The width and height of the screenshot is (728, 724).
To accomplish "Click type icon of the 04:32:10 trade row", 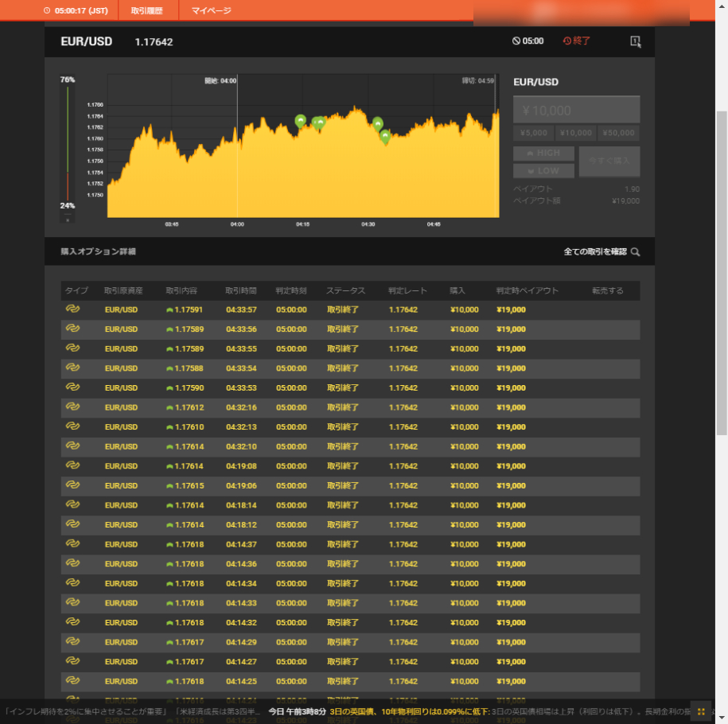I will click(x=72, y=445).
